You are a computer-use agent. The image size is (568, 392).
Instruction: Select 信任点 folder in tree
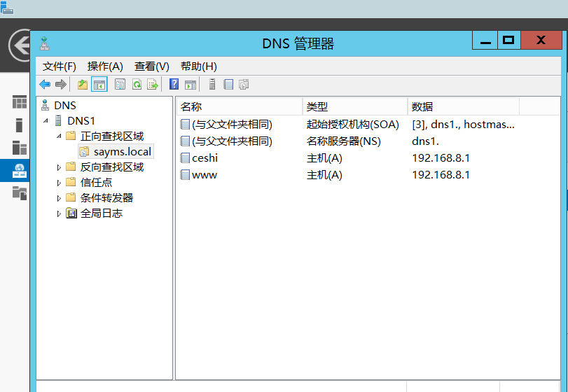pyautogui.click(x=96, y=183)
